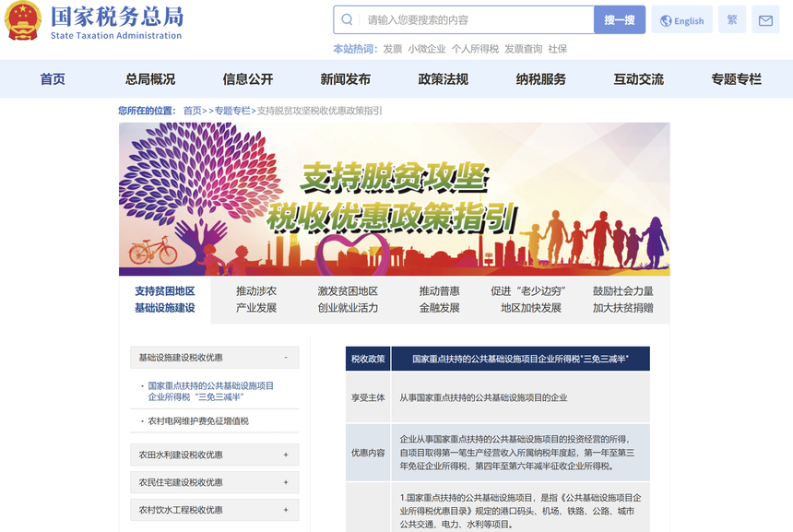Open 信息公开 navigation menu
Screen dimensions: 793x532
click(248, 79)
